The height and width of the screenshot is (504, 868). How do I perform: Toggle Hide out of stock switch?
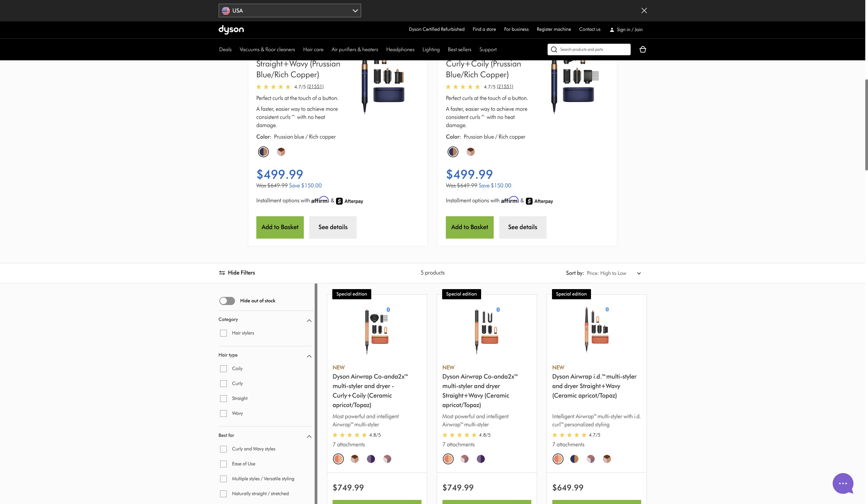tap(227, 301)
